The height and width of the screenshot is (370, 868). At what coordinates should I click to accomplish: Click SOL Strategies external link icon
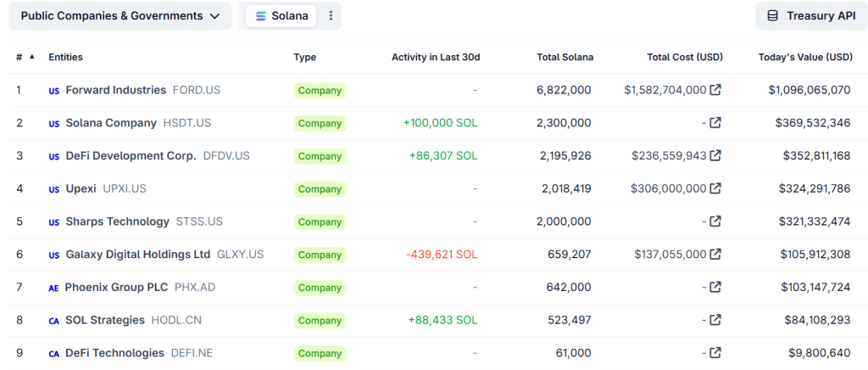pyautogui.click(x=715, y=320)
